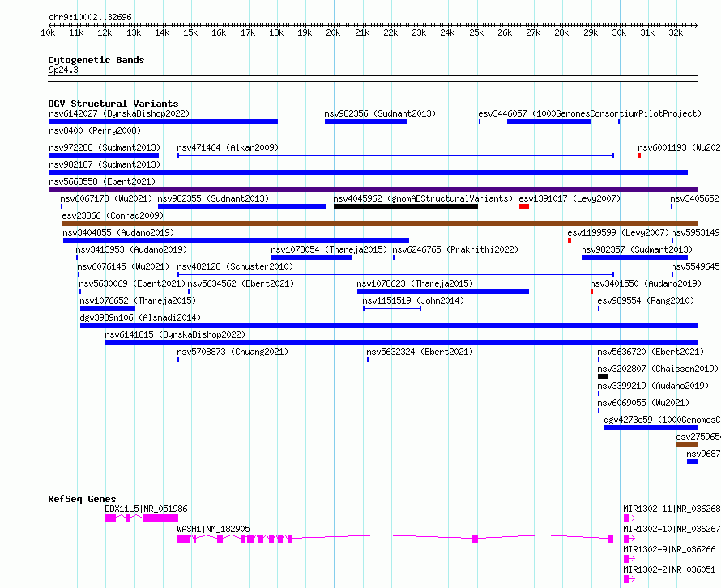Click the MIR1302-2|NR_036051 gene arrow icon

pos(629,579)
